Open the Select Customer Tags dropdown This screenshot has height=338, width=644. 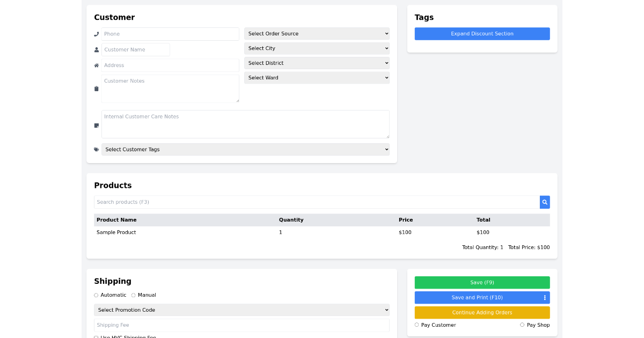tap(245, 149)
